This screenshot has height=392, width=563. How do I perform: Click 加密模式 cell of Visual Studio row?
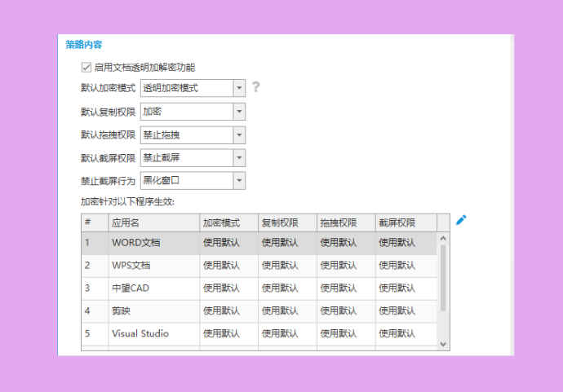229,334
